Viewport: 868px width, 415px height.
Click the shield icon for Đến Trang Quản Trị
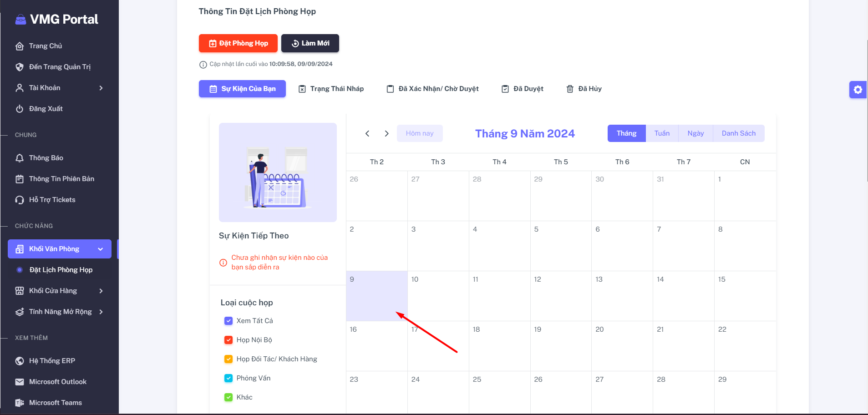tap(20, 67)
